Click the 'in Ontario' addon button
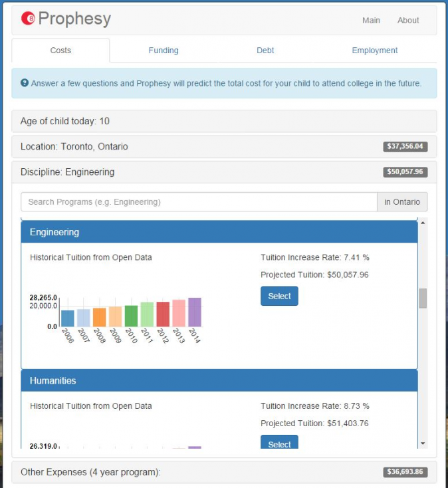The height and width of the screenshot is (488, 448). 402,202
